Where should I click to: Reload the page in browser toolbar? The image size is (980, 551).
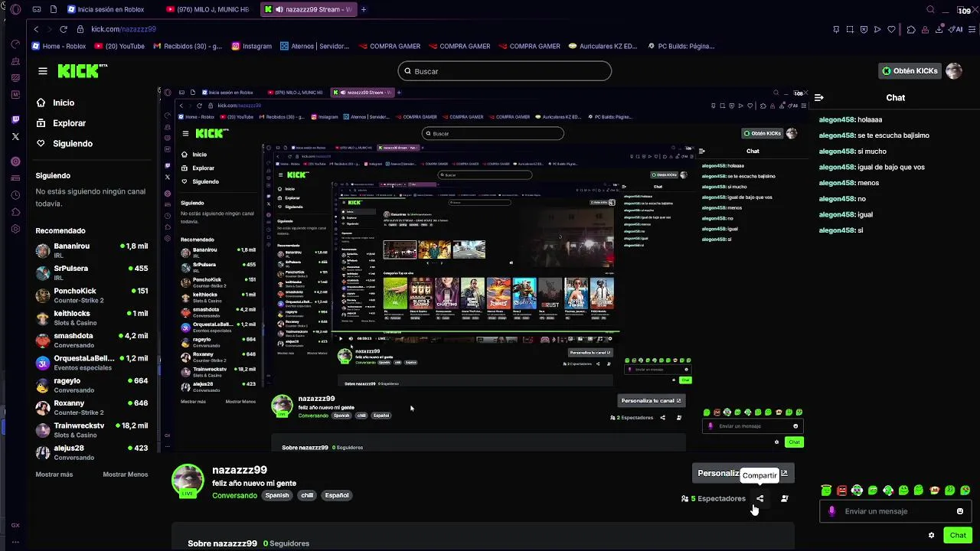point(63,29)
